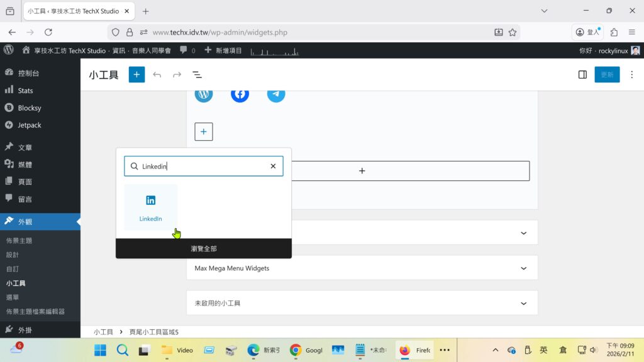The width and height of the screenshot is (644, 362).
Task: Redo the last change
Action: click(x=177, y=75)
